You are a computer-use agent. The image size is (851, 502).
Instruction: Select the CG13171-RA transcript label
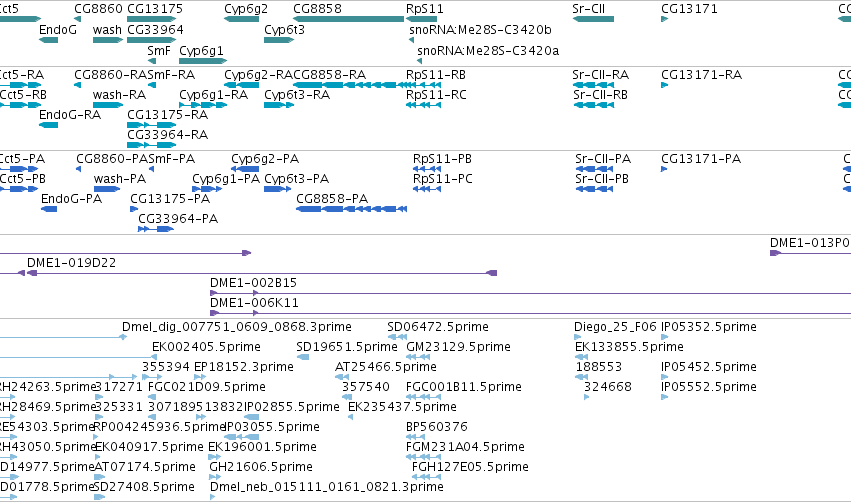[701, 75]
